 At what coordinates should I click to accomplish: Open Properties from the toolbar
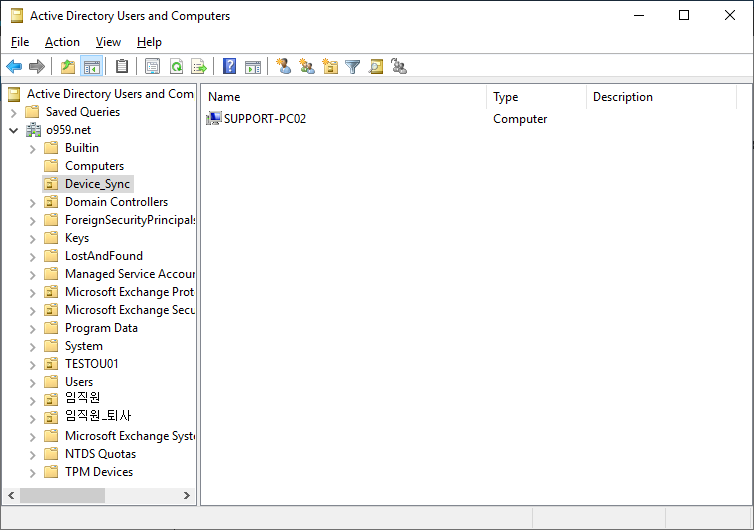click(152, 66)
